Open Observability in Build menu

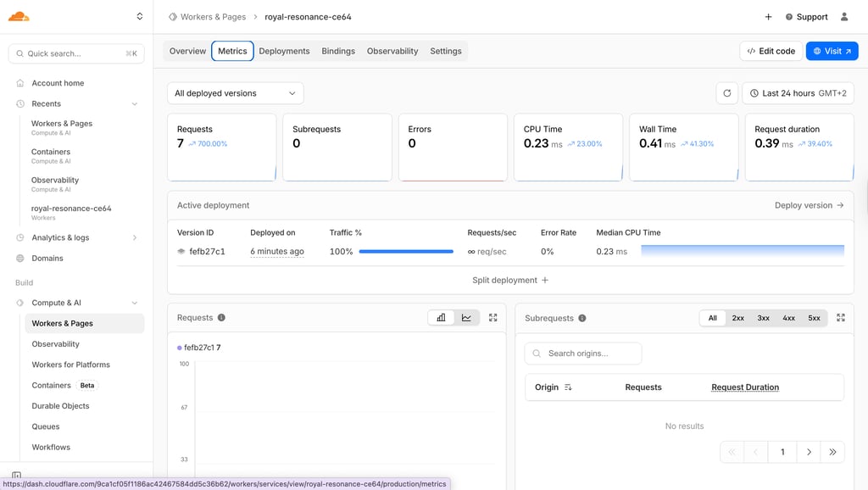(55, 344)
